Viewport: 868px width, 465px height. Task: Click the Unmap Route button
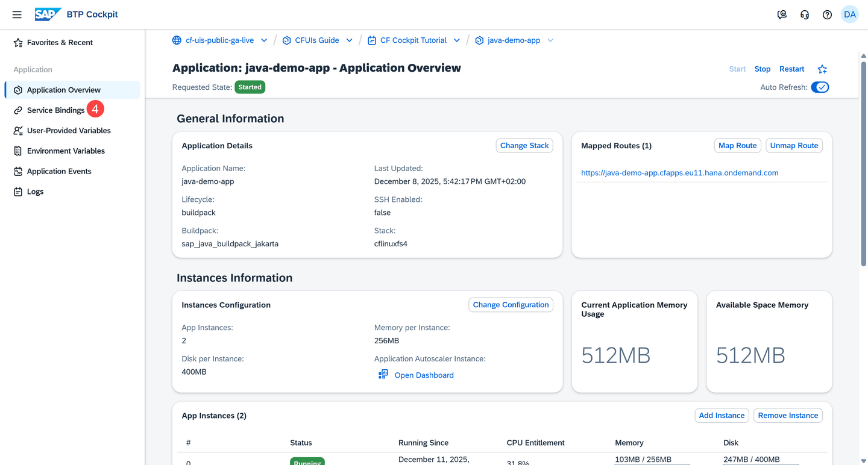(x=794, y=146)
